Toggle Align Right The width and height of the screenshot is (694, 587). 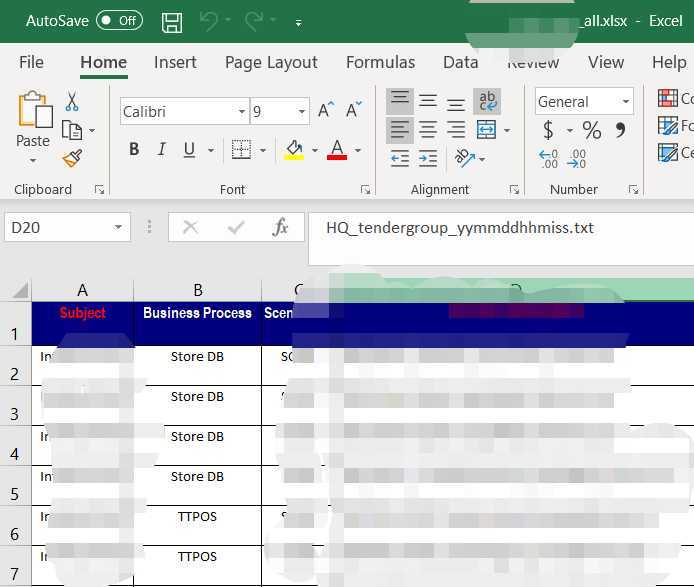[456, 130]
